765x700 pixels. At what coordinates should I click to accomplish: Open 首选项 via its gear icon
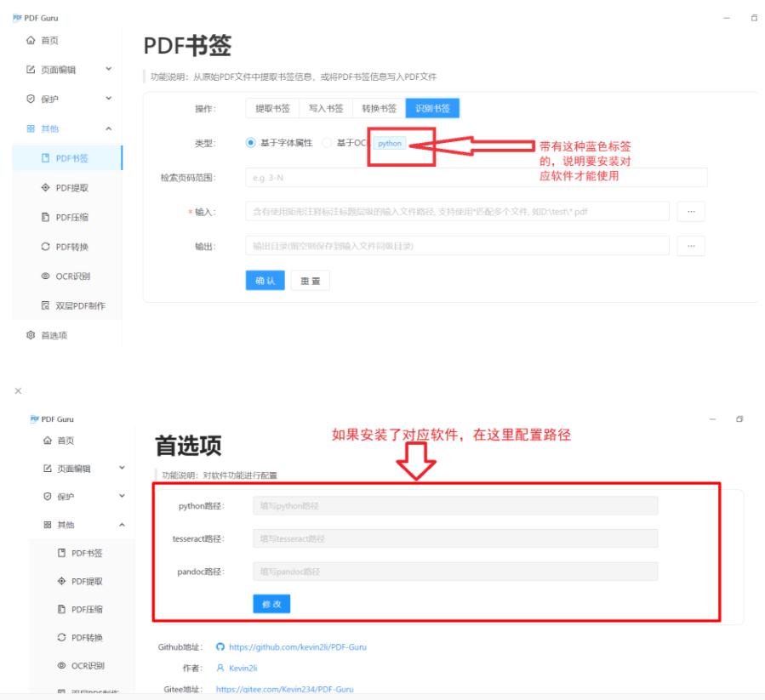coord(31,335)
